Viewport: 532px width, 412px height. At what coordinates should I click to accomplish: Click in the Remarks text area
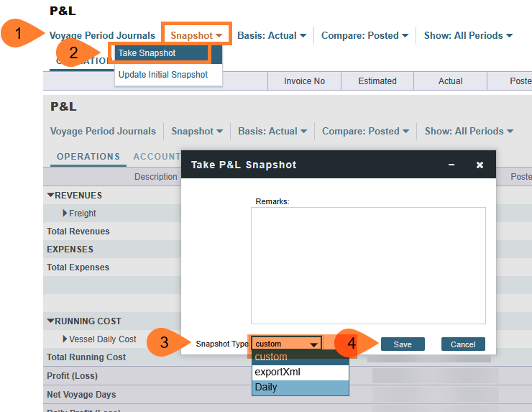(367, 265)
